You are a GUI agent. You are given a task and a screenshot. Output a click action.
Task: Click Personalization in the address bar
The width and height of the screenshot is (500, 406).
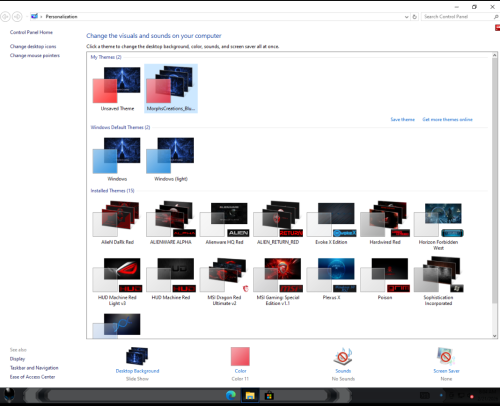click(x=61, y=17)
